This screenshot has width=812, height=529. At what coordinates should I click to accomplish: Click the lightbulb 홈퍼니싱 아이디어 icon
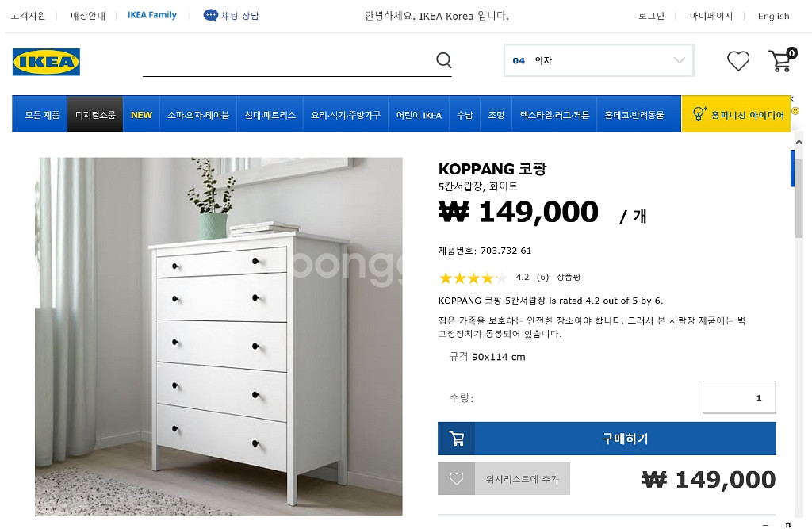(699, 113)
